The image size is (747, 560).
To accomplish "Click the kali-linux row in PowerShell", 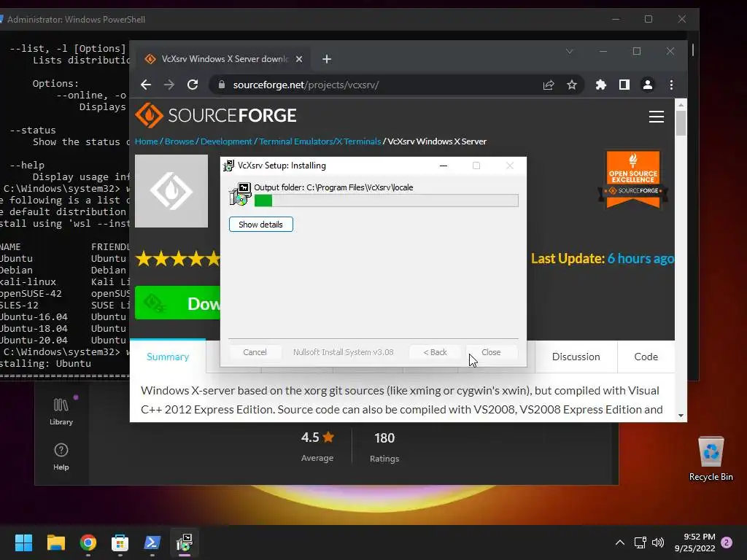I will (65, 282).
